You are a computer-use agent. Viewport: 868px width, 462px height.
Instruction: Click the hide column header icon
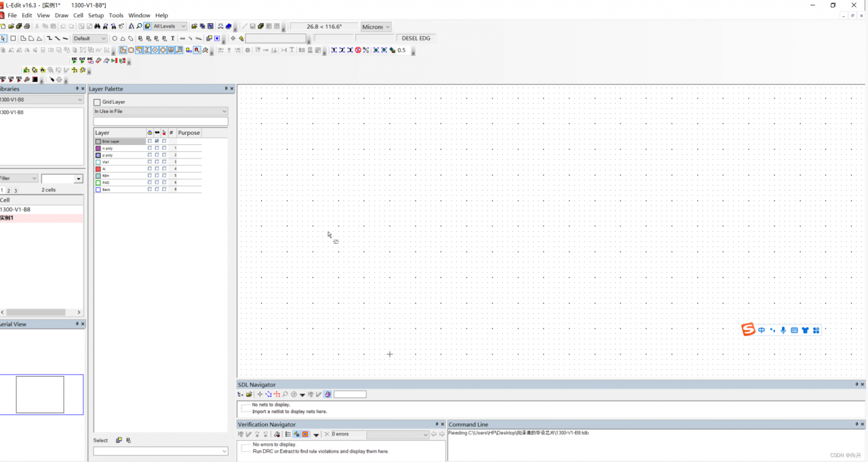tap(157, 133)
